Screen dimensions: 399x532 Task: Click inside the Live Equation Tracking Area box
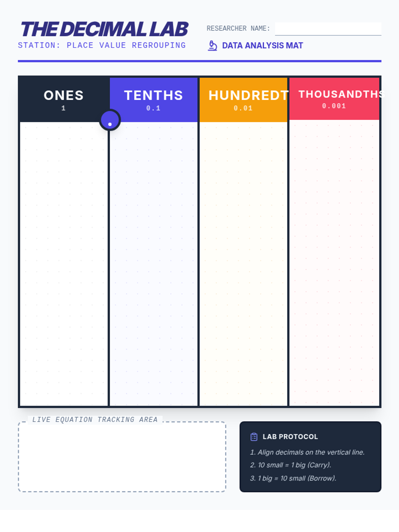[x=122, y=457]
